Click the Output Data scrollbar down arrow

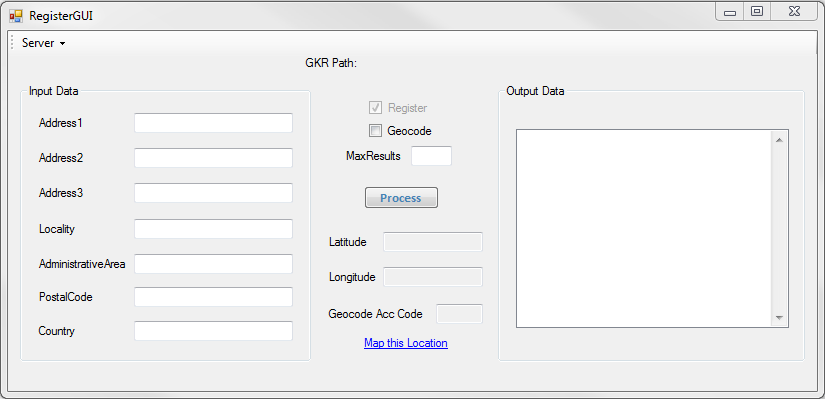[x=779, y=318]
